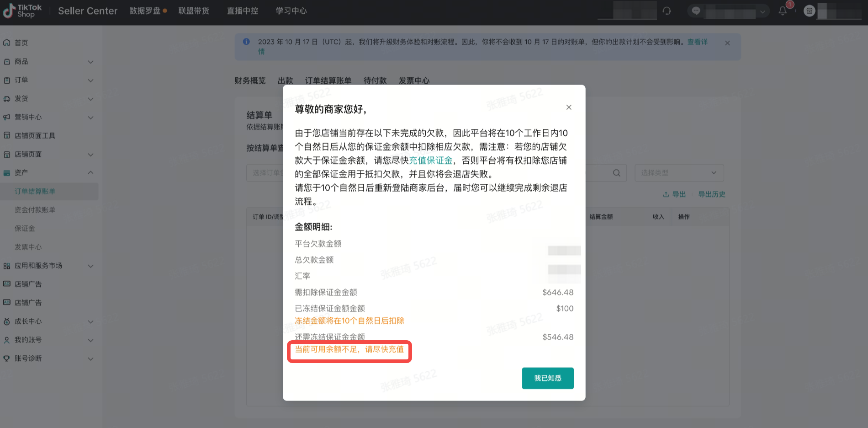Open 导出历史 link

point(711,194)
